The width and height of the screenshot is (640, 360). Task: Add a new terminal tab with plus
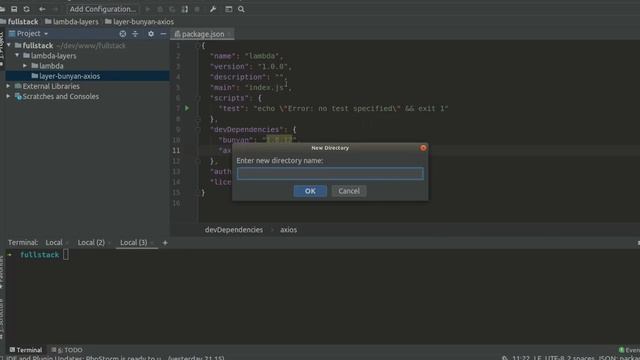pos(165,243)
